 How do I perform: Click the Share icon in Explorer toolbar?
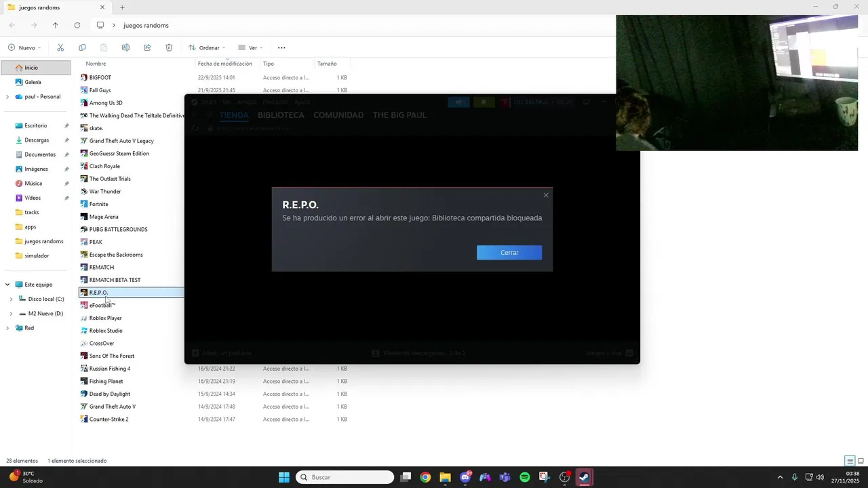pos(147,47)
